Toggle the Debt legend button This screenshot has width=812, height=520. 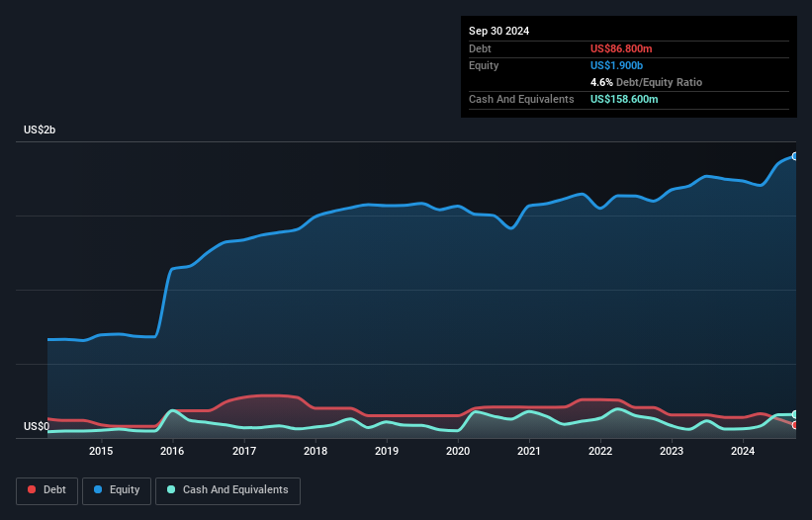[47, 490]
